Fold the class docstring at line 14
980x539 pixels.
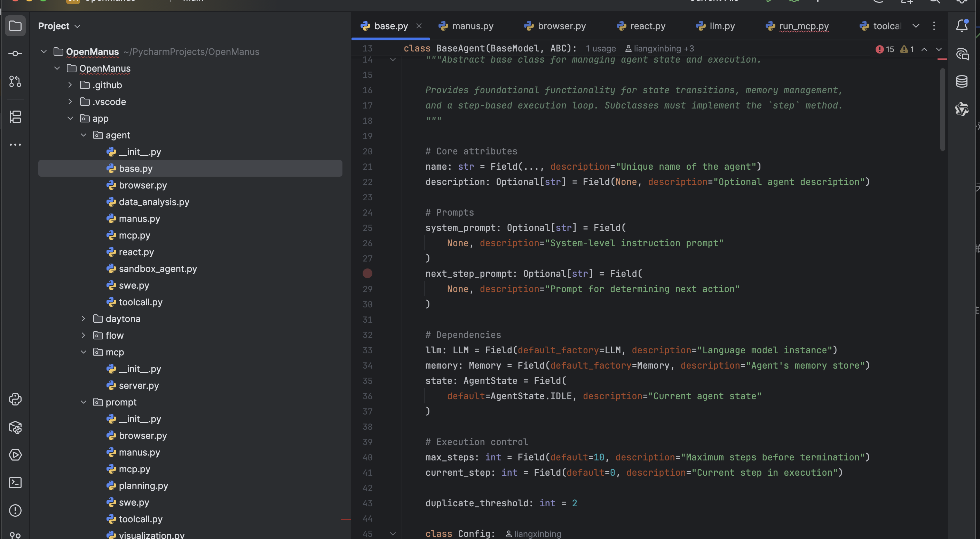(x=393, y=60)
